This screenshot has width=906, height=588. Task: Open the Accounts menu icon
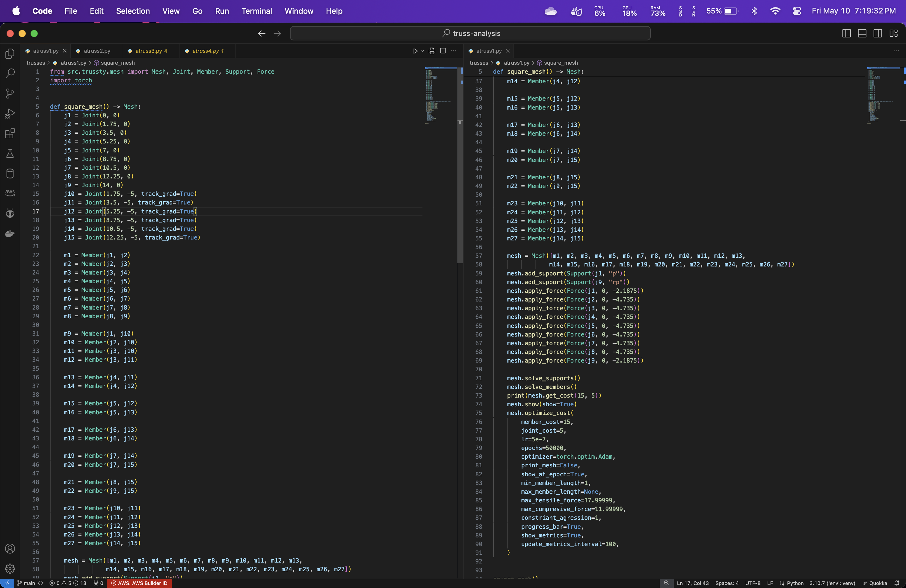[x=10, y=548]
